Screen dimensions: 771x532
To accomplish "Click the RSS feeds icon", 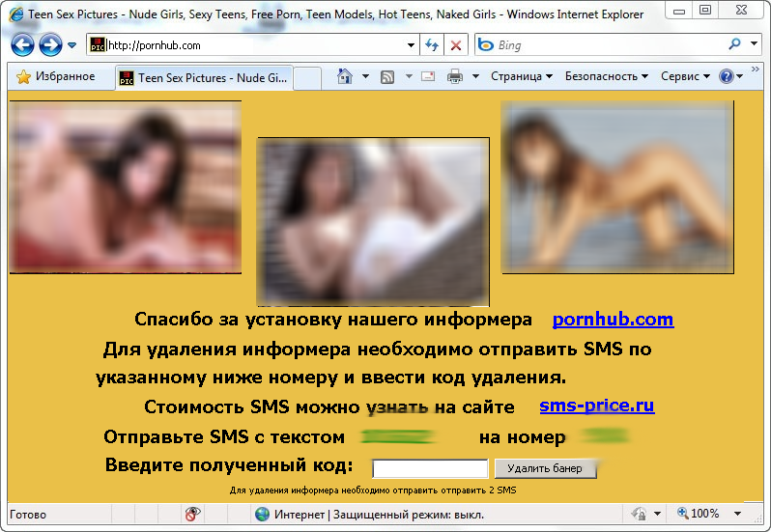I will point(387,76).
